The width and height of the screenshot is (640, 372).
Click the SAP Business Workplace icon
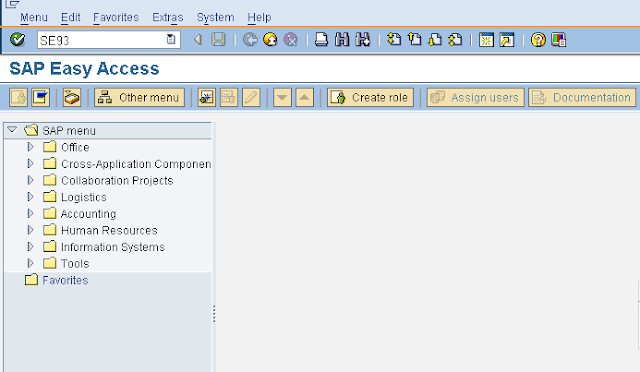point(72,98)
